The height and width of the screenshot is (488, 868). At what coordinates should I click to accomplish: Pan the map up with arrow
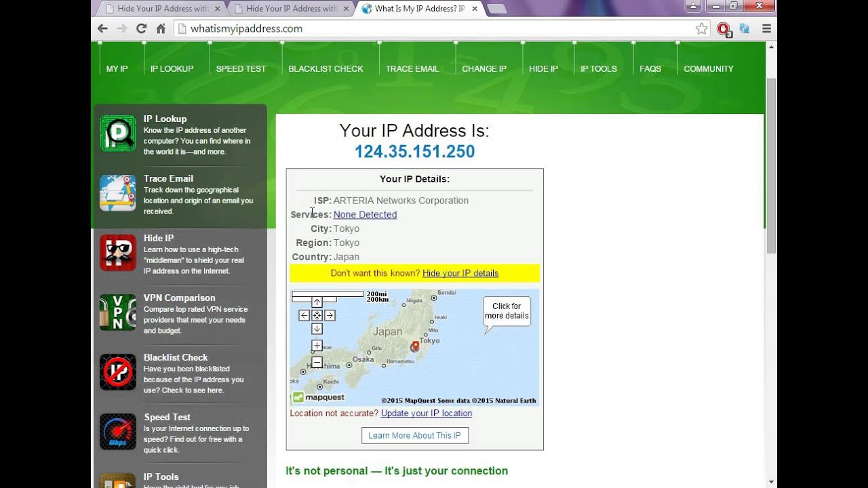(317, 302)
